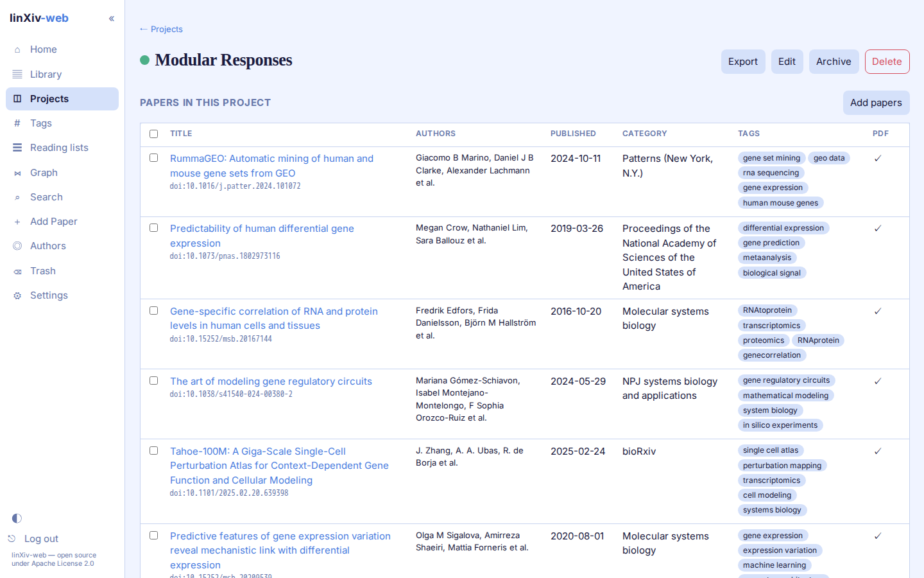This screenshot has height=578, width=924.
Task: Open The art of modeling gene regulatory circuits
Action: click(x=271, y=381)
